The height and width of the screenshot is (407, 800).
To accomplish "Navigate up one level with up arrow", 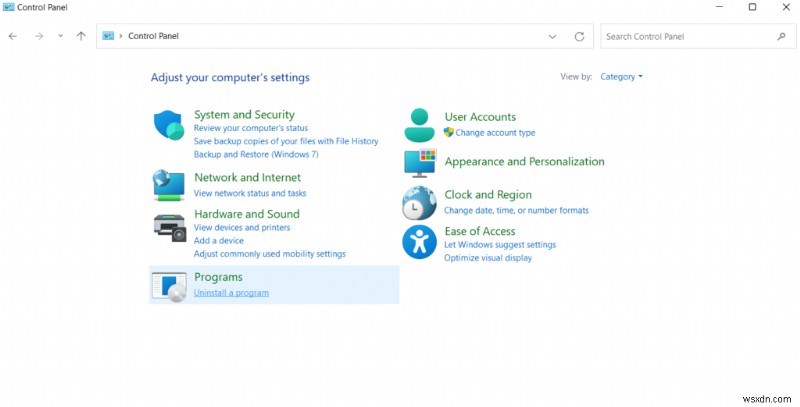I will coord(81,36).
